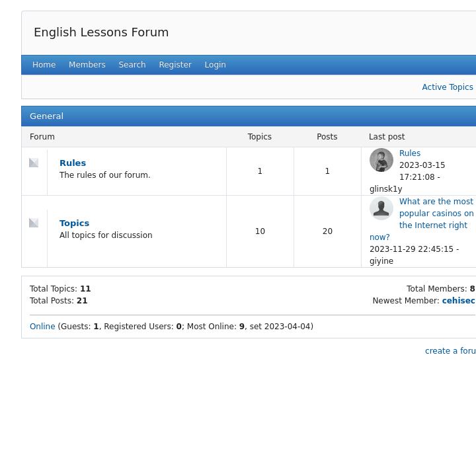Select Register in the navigation bar
This screenshot has height=476, width=476.
point(175,65)
